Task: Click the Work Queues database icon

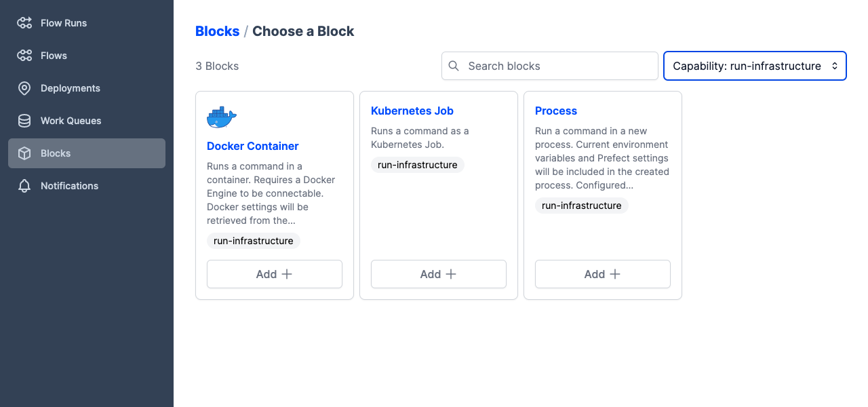Action: click(x=24, y=121)
